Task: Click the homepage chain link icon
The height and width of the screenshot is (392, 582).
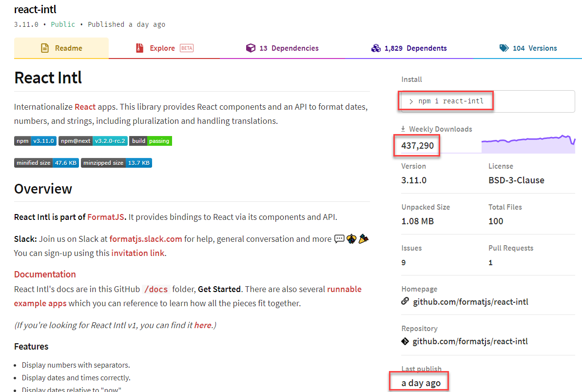Action: (405, 301)
